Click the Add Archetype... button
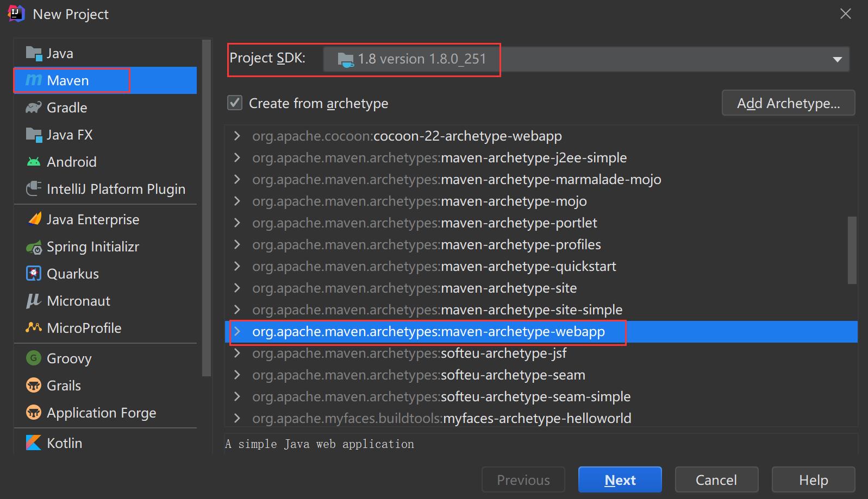Image resolution: width=868 pixels, height=499 pixels. pyautogui.click(x=788, y=103)
